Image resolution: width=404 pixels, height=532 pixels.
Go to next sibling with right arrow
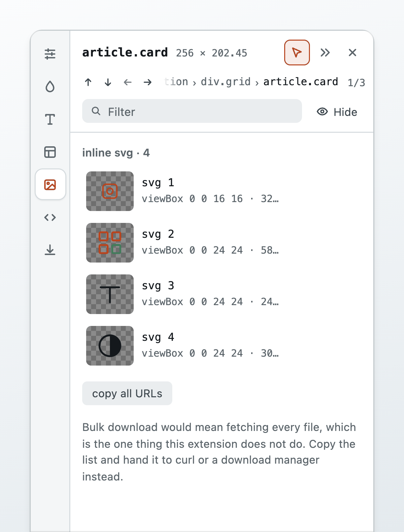pos(148,82)
